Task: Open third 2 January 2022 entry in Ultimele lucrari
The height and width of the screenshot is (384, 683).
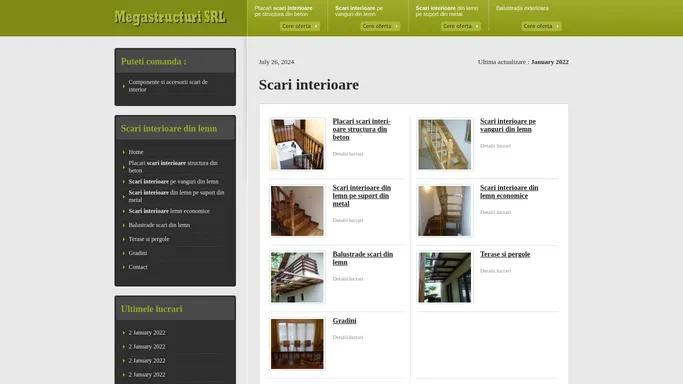Action: [147, 360]
